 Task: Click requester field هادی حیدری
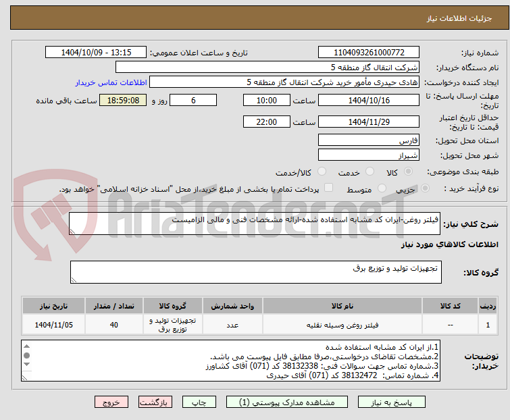pos(284,82)
